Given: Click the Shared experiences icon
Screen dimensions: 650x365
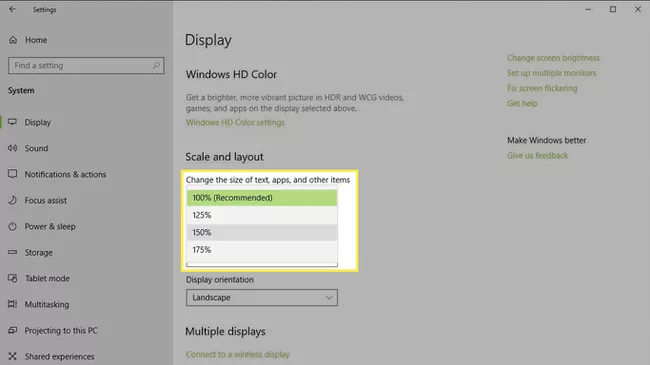Looking at the screenshot, I should pyautogui.click(x=12, y=356).
